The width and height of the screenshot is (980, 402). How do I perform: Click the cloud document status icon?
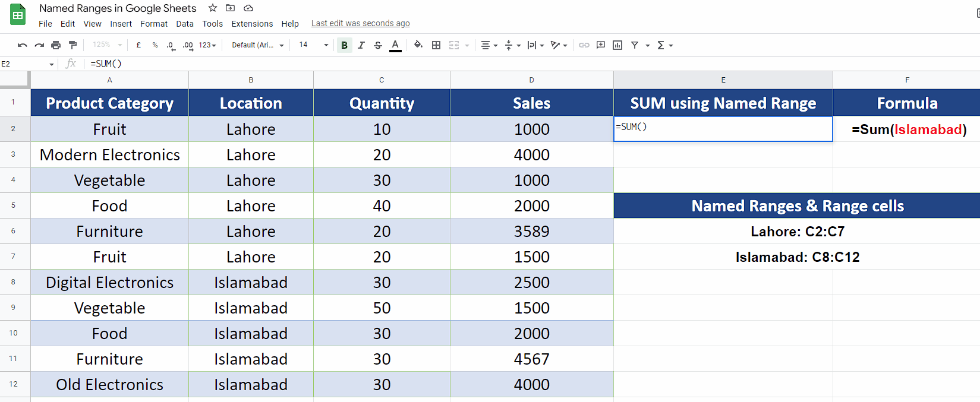248,8
